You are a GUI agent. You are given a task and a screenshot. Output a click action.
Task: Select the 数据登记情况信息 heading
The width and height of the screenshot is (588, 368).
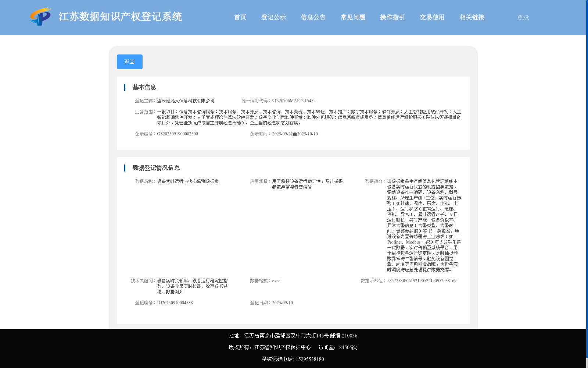[156, 168]
